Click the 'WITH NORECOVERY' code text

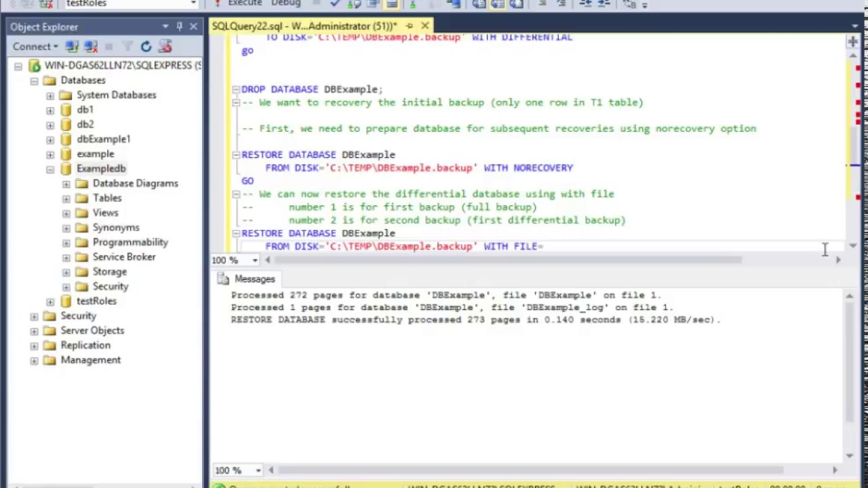coord(528,168)
